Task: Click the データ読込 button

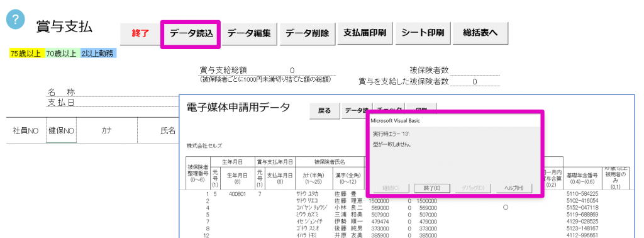Action: (191, 34)
